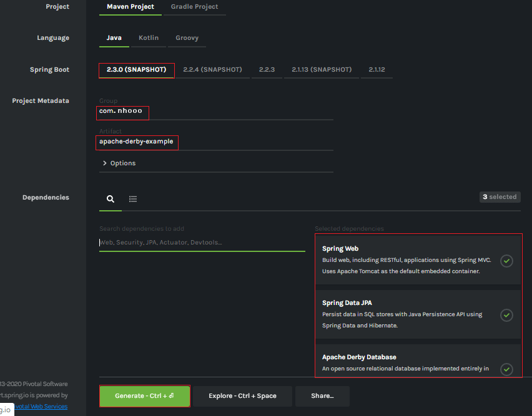Viewport: 532px width, 416px height.
Task: Click the checkmark icon next to Spring Web
Action: (506, 261)
